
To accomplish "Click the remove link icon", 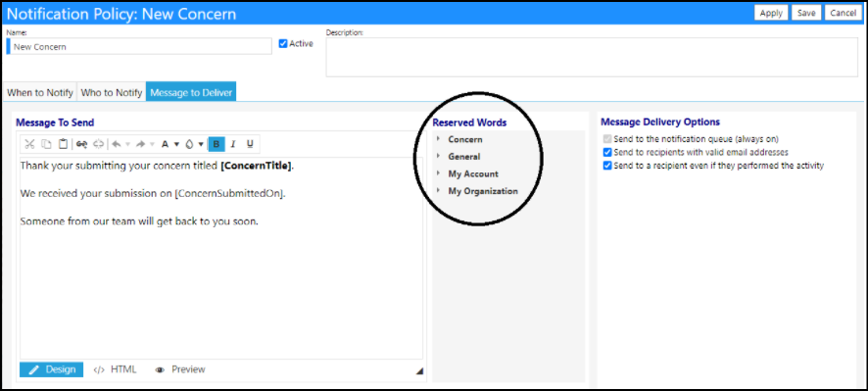I will (x=99, y=144).
